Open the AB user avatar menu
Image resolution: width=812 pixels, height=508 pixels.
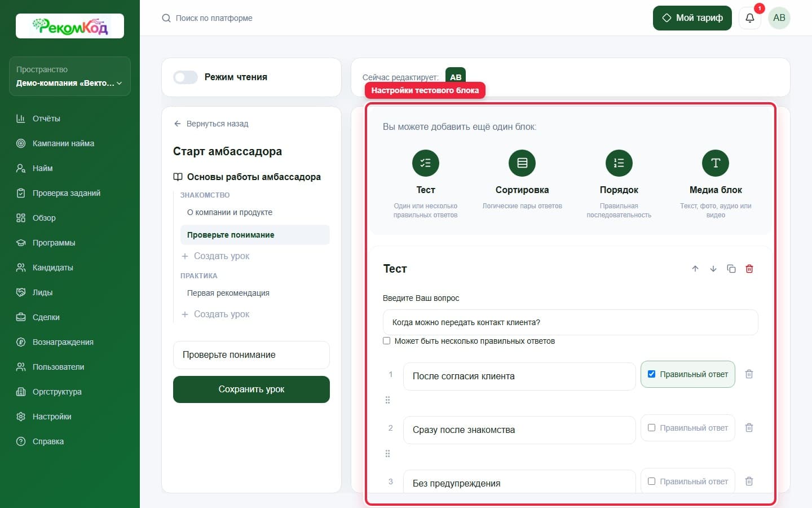pos(779,18)
